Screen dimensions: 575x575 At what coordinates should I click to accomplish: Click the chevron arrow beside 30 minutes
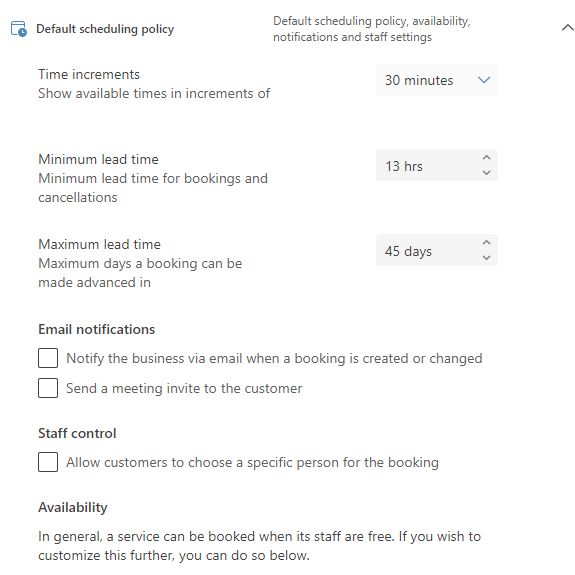click(484, 80)
